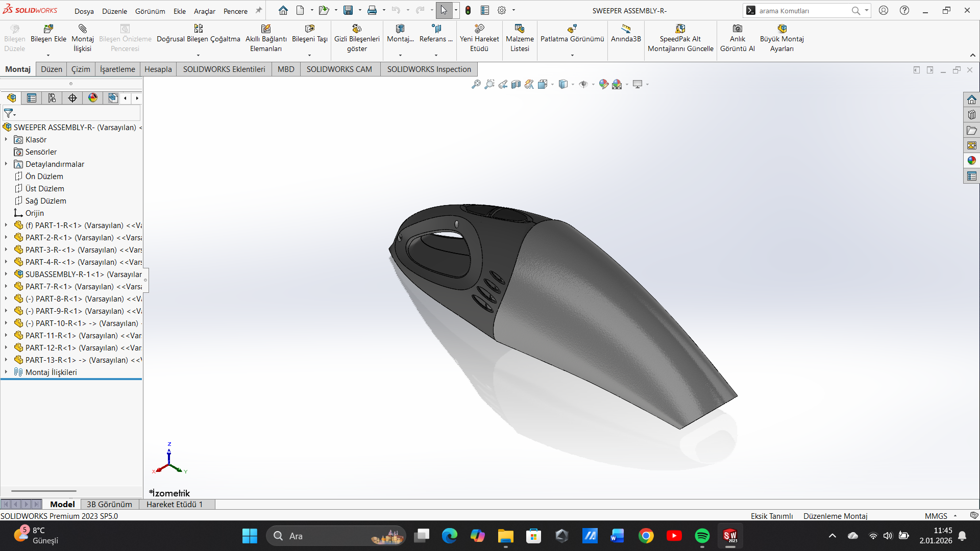Toggle the section view icon
This screenshot has width=980, height=551.
pos(516,84)
